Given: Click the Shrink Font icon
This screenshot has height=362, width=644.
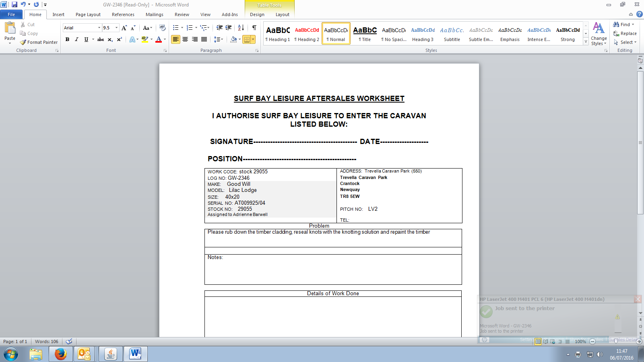Looking at the screenshot, I should (133, 28).
